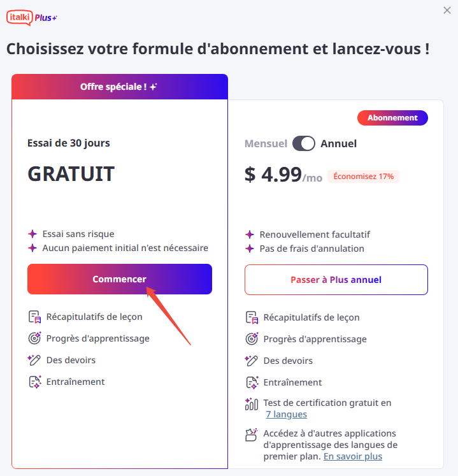Viewport: 458px width, 476px height.
Task: Open the En savoir plus link
Action: (353, 456)
